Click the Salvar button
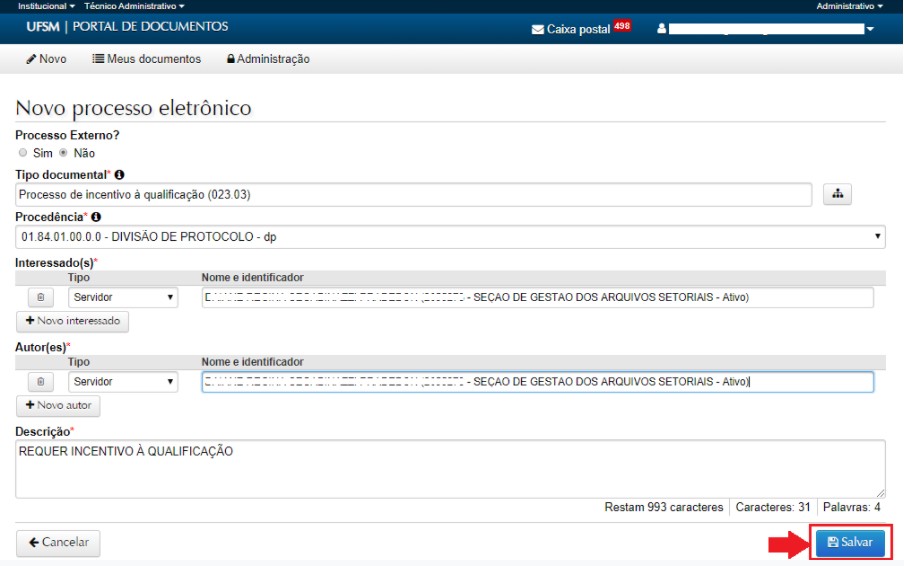 [x=850, y=542]
